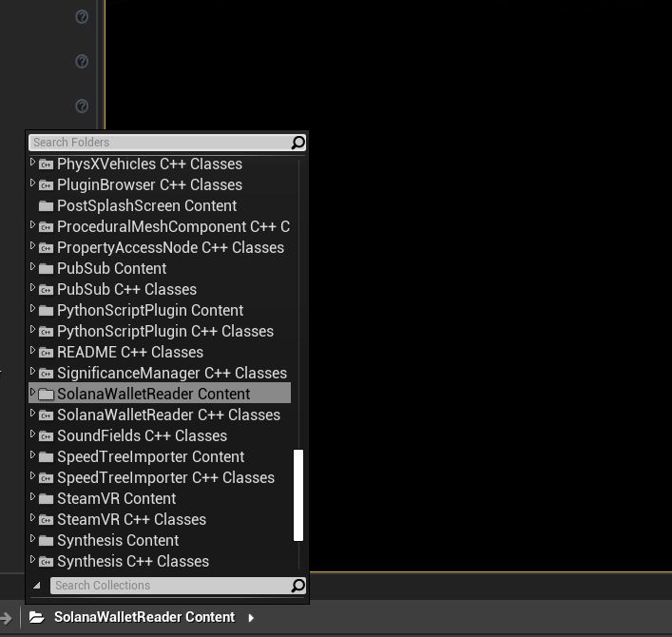
Task: Select PythonScriptPlugin Content folder icon
Action: coord(46,311)
